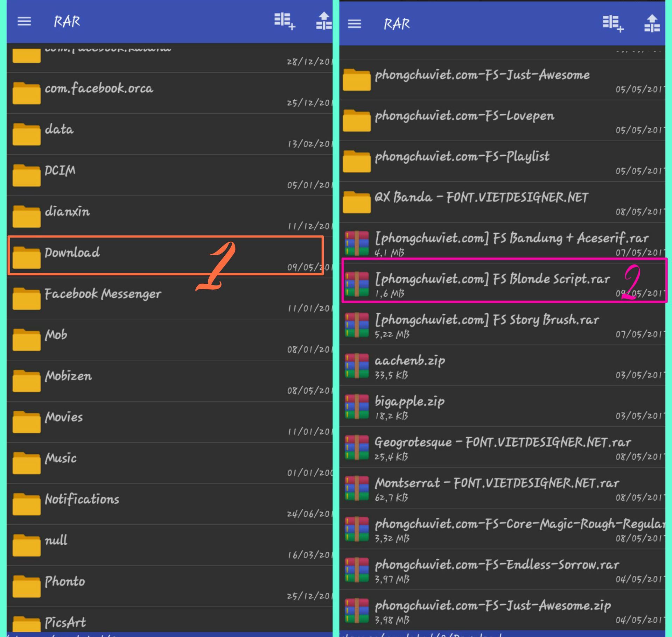Tap the aachenb.zip archive icon
The width and height of the screenshot is (672, 637).
click(x=357, y=366)
